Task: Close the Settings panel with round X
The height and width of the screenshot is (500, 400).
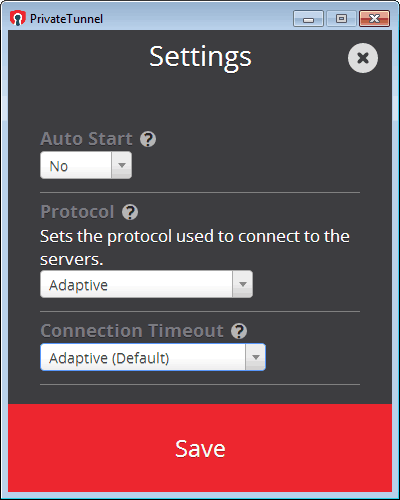Action: [x=363, y=58]
